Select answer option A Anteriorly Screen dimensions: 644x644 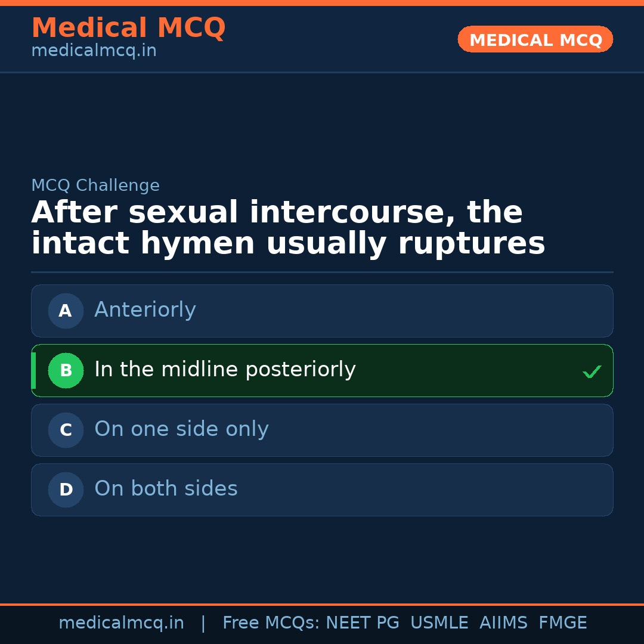pyautogui.click(x=322, y=311)
